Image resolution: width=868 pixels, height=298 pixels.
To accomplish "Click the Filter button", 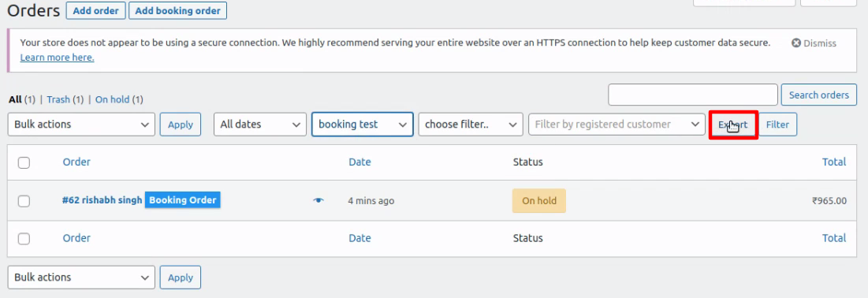I will pos(777,125).
